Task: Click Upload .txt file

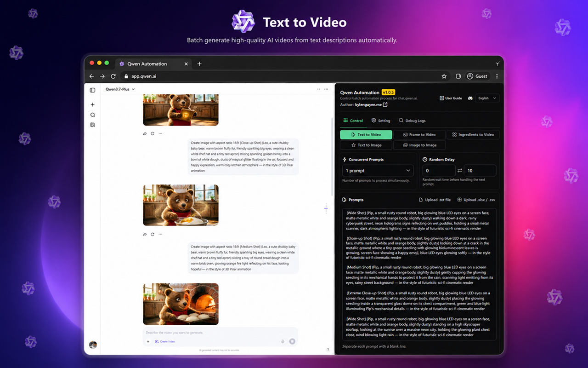Action: pos(435,200)
